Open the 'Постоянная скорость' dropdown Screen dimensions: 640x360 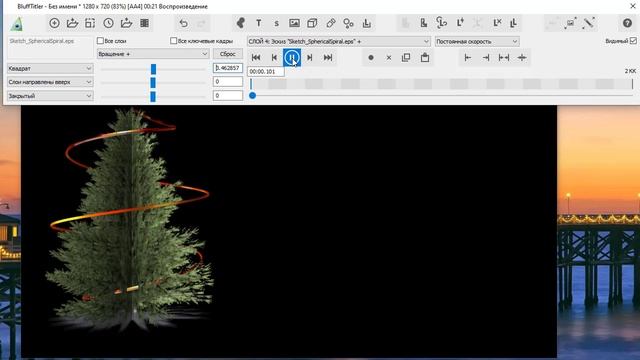pyautogui.click(x=477, y=42)
